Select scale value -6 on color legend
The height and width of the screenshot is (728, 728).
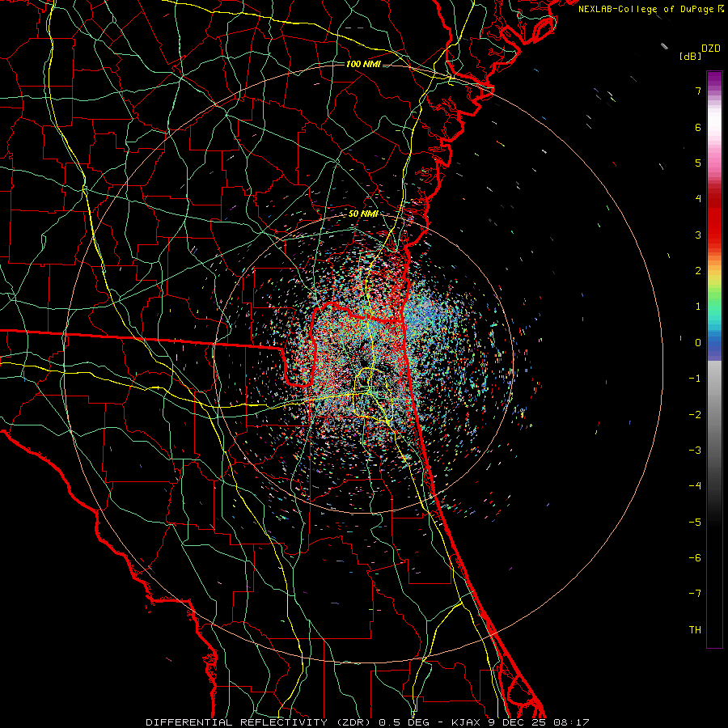(x=695, y=558)
